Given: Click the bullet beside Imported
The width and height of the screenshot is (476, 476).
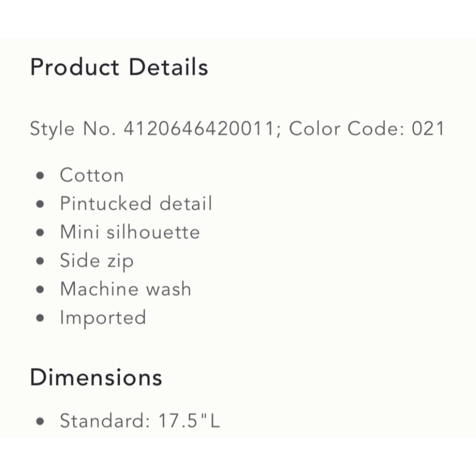Looking at the screenshot, I should click(40, 318).
